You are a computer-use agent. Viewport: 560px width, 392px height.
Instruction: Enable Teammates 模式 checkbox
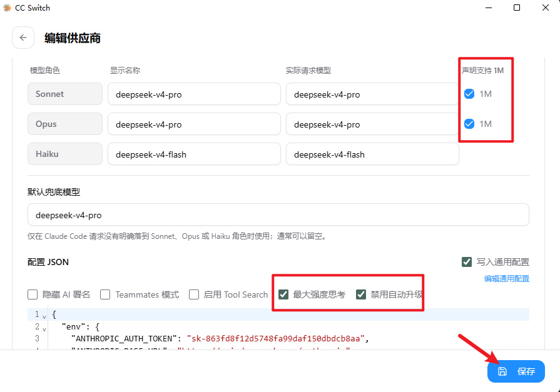click(105, 294)
